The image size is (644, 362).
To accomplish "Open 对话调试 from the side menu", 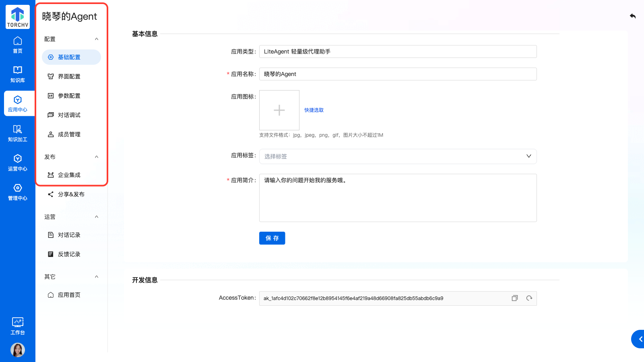I will (x=69, y=115).
